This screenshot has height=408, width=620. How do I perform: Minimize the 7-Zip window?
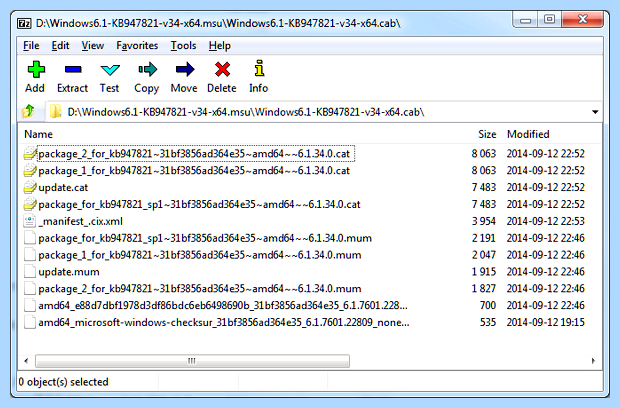525,19
